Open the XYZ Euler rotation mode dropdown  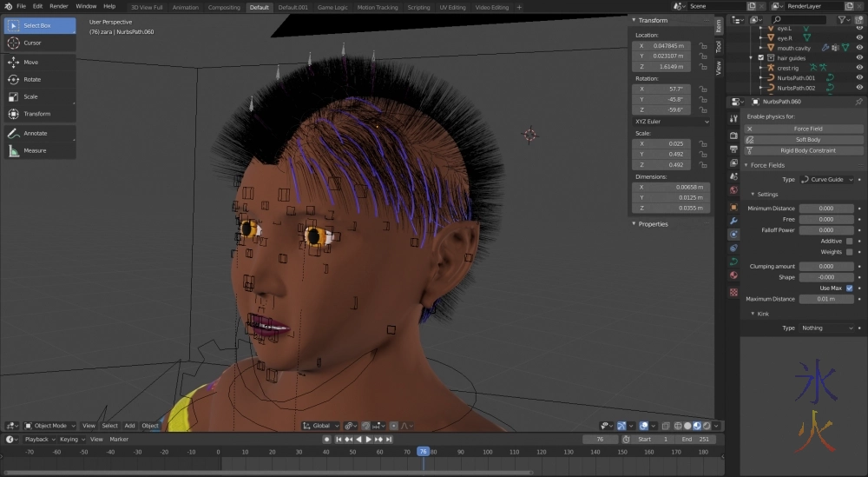(672, 122)
